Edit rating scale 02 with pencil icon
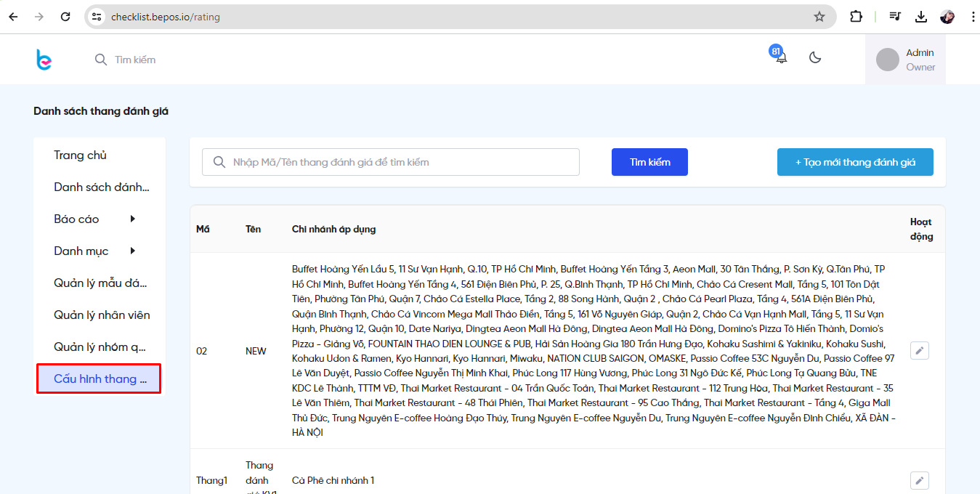 920,351
